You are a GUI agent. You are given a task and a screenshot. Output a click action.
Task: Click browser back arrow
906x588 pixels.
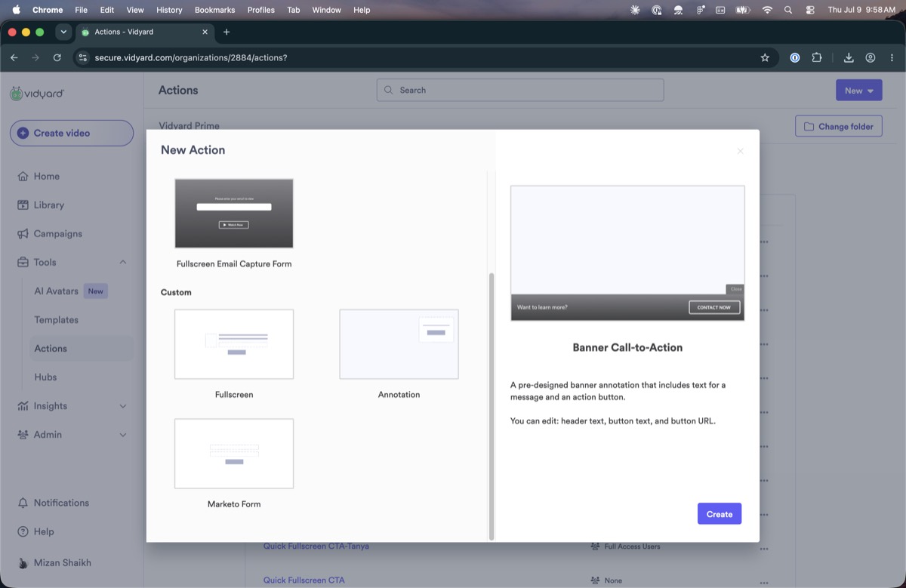14,57
